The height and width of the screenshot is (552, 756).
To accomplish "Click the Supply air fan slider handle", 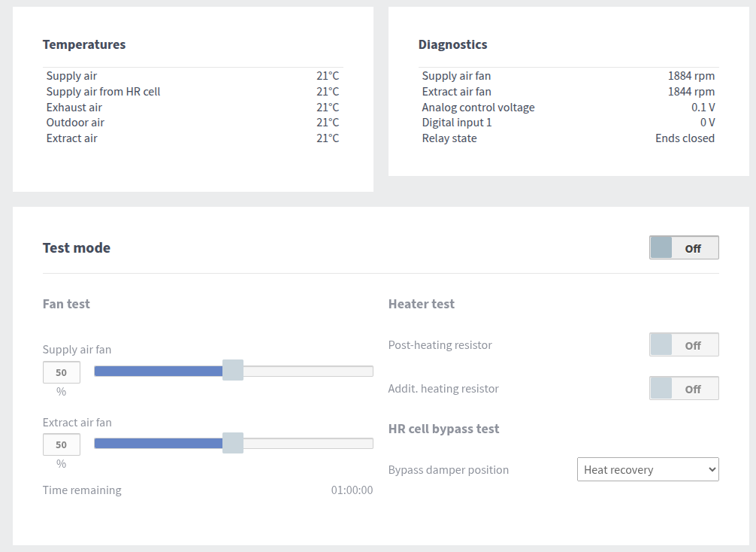I will click(233, 371).
